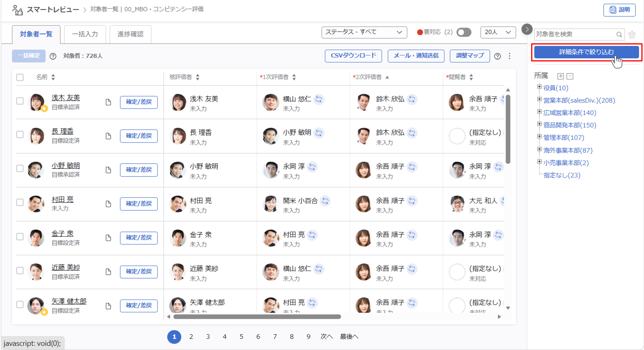
Task: Swap 1st evaluator 横山 悠仁 in 浅木 友美 row
Action: tap(318, 99)
